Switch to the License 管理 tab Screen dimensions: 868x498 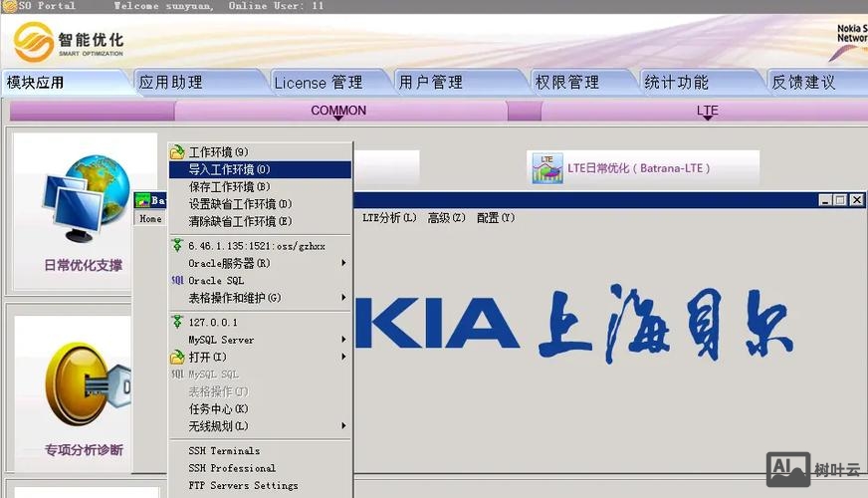(x=319, y=83)
